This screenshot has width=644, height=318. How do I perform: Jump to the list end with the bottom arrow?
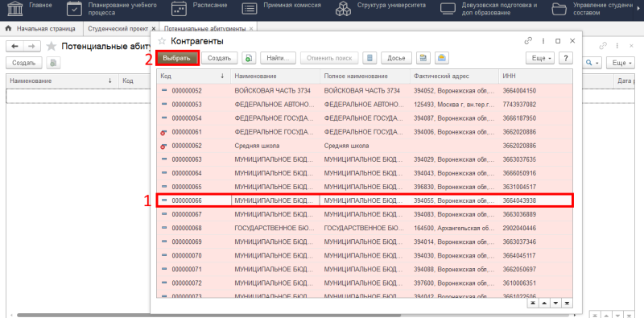[x=568, y=303]
